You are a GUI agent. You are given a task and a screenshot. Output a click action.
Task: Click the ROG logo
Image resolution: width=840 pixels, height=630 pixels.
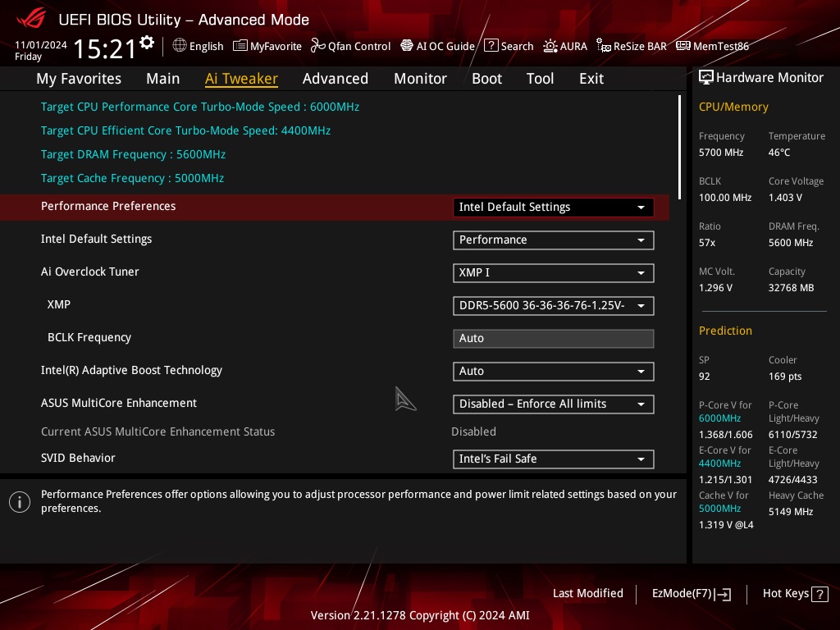[31, 20]
